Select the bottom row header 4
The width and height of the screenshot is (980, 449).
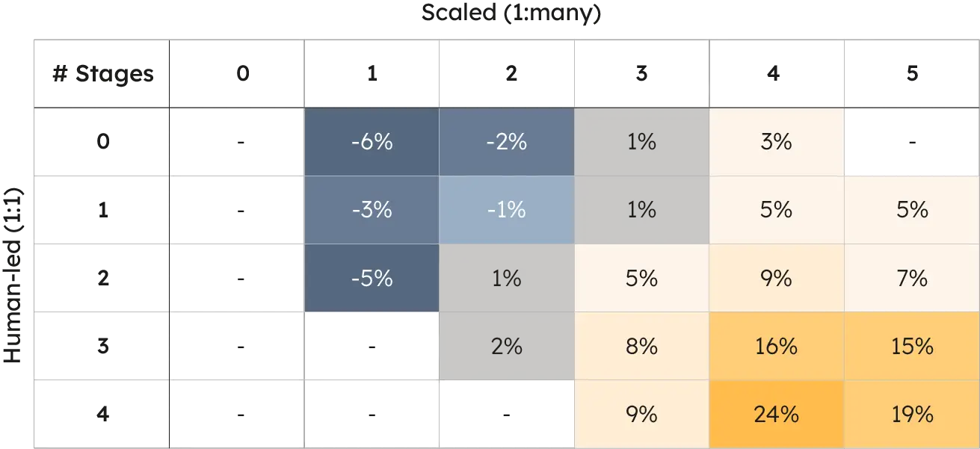102,414
